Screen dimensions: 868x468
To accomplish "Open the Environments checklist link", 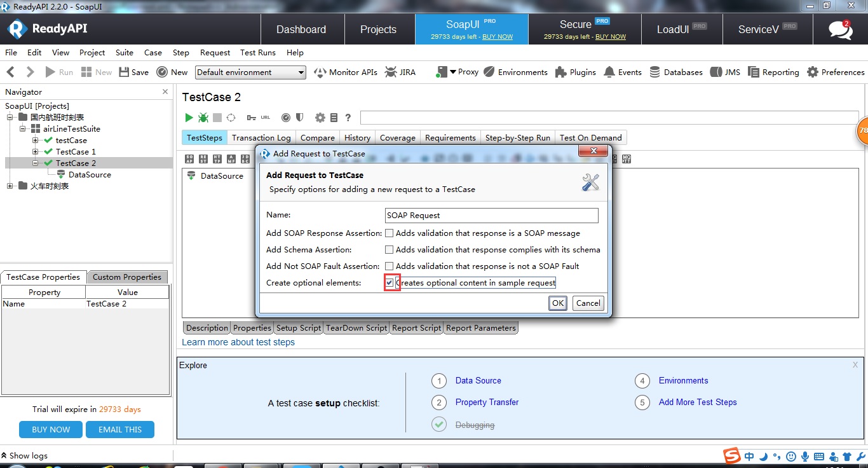I will click(x=683, y=381).
